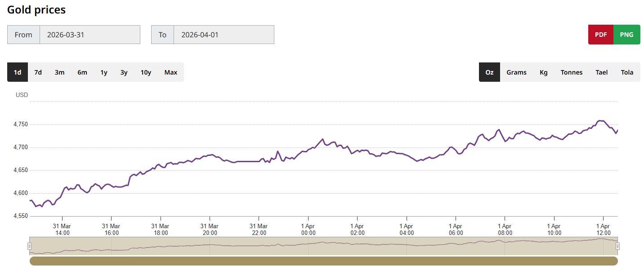Viewport: 644px width, 270px height.
Task: Switch to the 7d time range
Action: (x=38, y=72)
